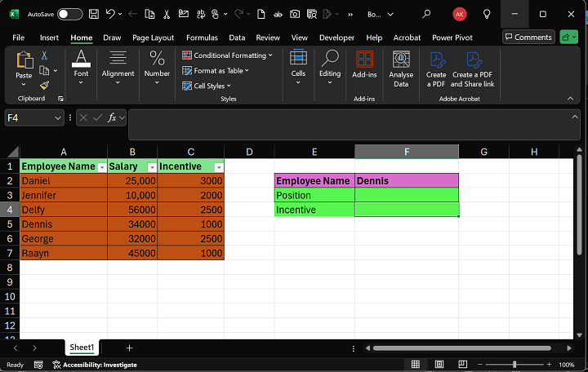Click the Comments button
The image size is (588, 372).
[x=528, y=38]
